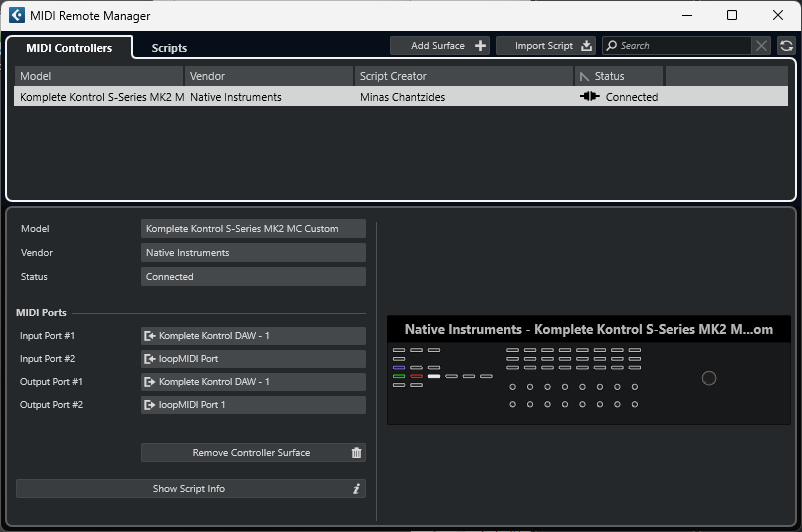Click the red button on surface preview

(x=416, y=376)
